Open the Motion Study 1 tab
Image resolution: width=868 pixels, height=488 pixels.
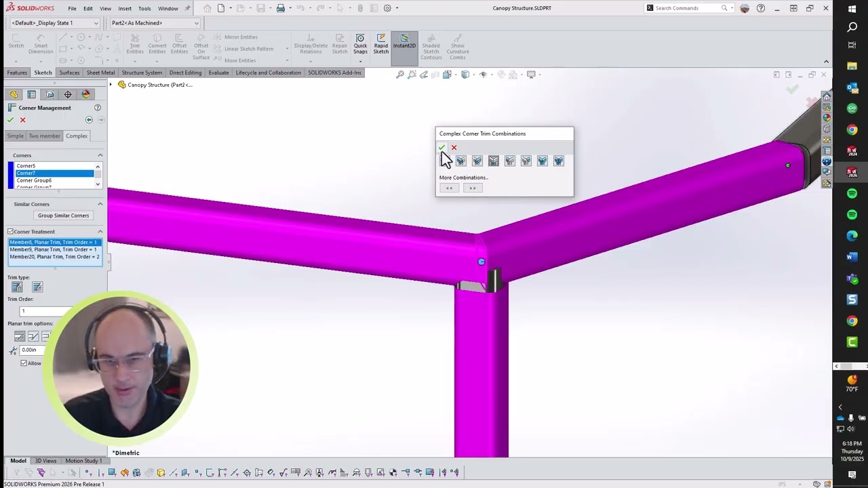tap(83, 461)
